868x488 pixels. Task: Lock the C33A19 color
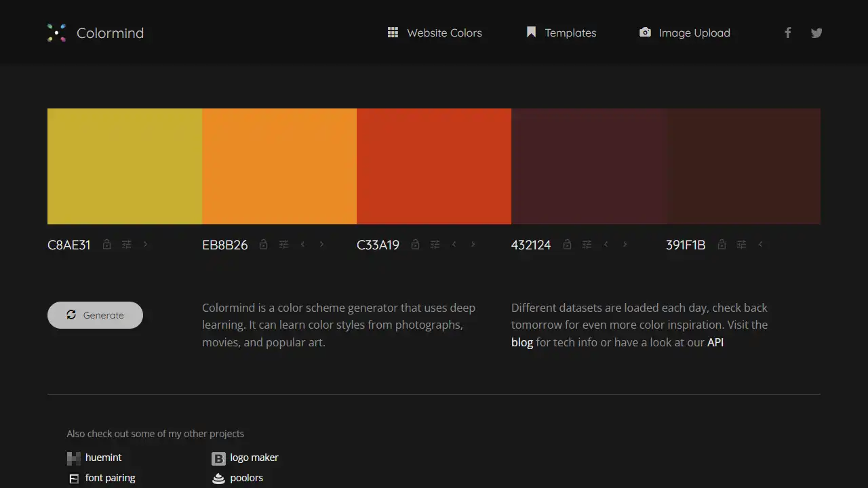(x=415, y=244)
